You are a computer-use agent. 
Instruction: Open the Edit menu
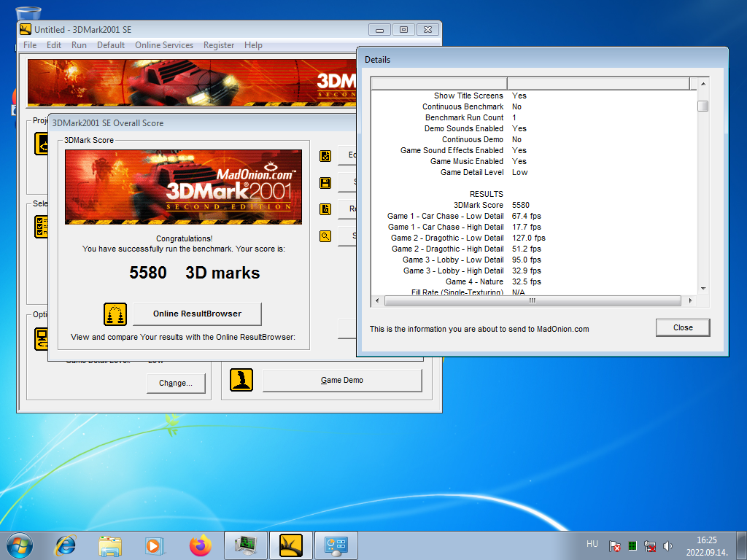click(54, 45)
